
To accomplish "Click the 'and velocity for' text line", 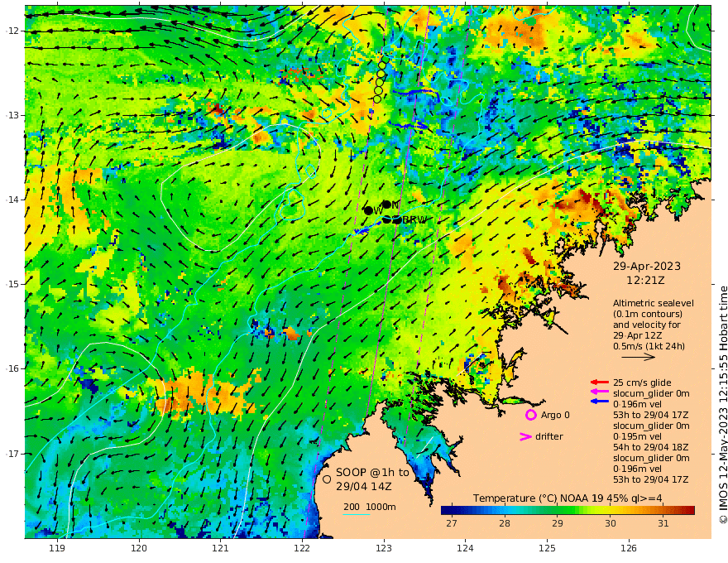I will (x=647, y=325).
